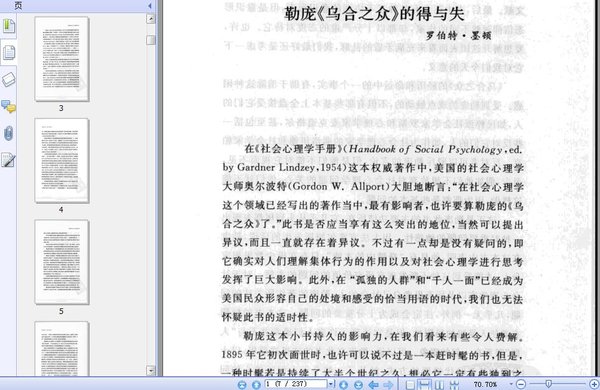
Task: Click the zoom in plus button
Action: pyautogui.click(x=594, y=384)
